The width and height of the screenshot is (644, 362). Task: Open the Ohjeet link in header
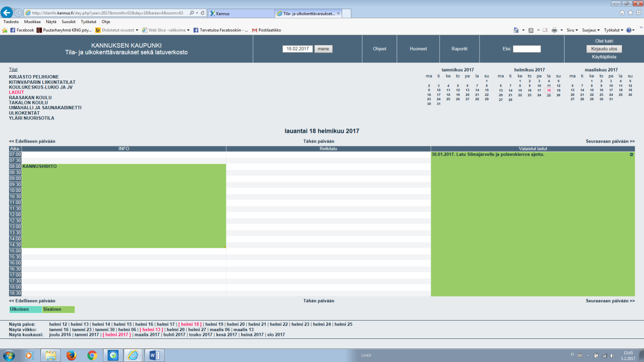[380, 49]
